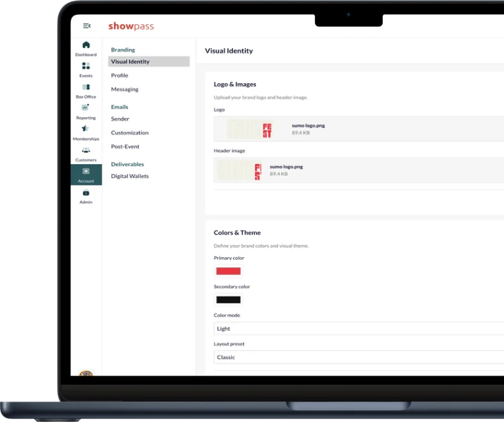
Task: Click the Visual Identity page title
Action: pyautogui.click(x=229, y=51)
